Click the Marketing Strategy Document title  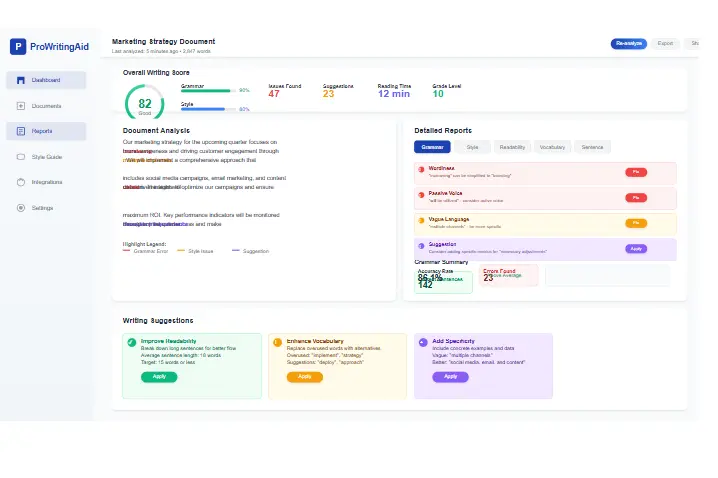[x=163, y=42]
